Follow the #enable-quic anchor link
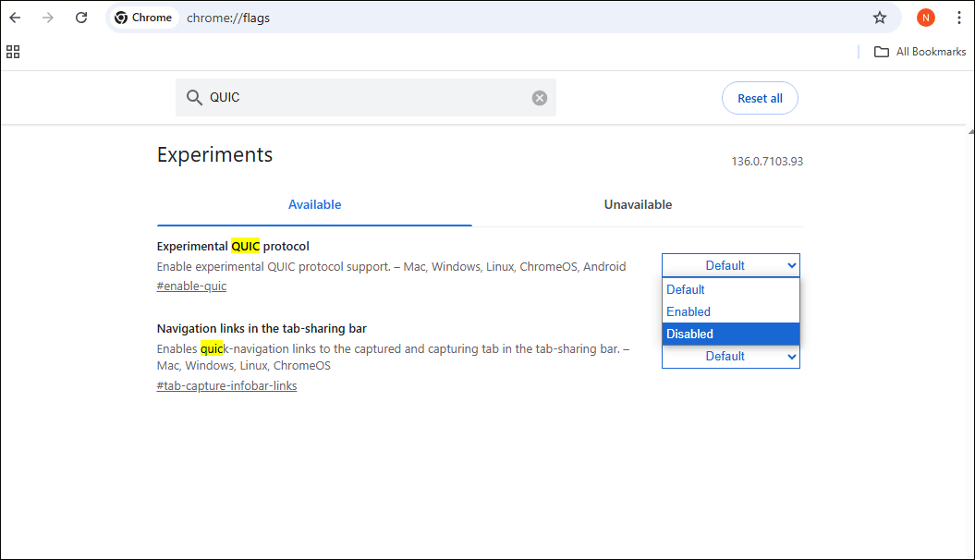This screenshot has width=975, height=560. pyautogui.click(x=191, y=286)
